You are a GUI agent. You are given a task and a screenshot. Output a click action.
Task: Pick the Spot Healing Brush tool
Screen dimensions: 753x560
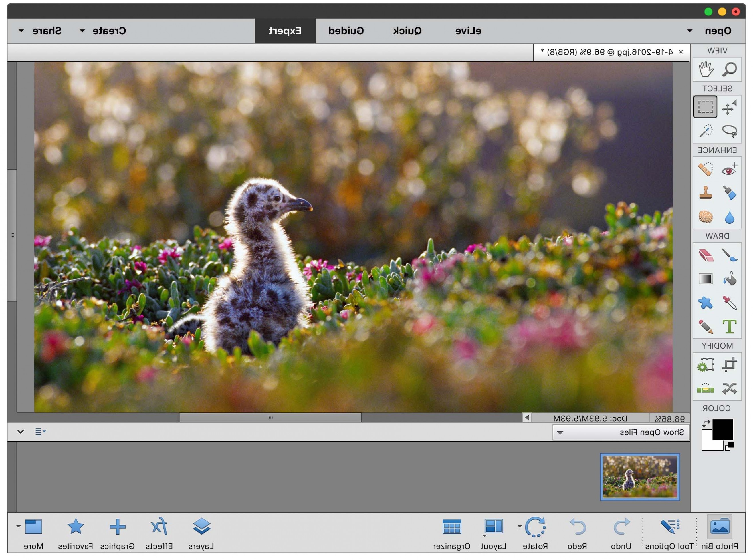click(x=705, y=170)
